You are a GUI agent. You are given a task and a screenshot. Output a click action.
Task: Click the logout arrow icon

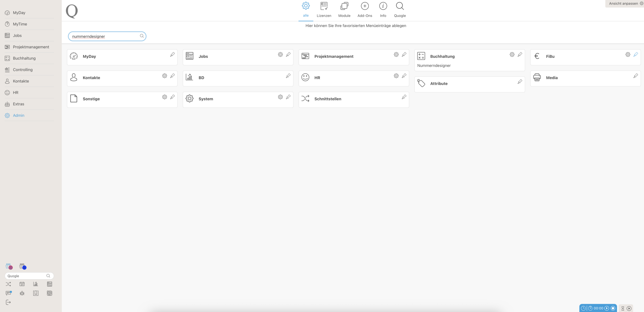(8, 302)
